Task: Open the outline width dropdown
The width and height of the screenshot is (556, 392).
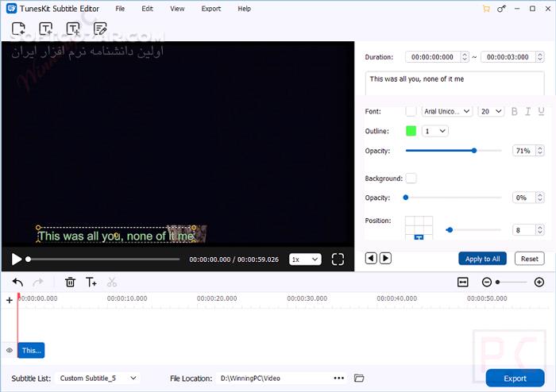Action: pos(434,131)
